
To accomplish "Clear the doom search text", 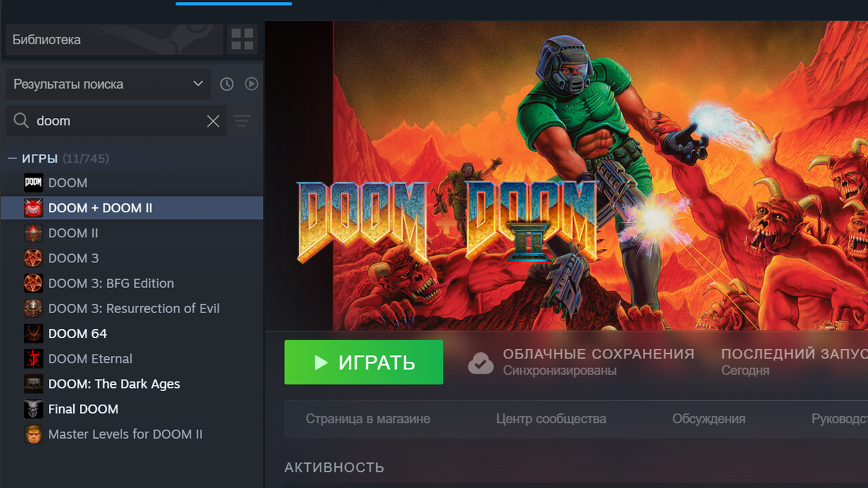I will [213, 121].
